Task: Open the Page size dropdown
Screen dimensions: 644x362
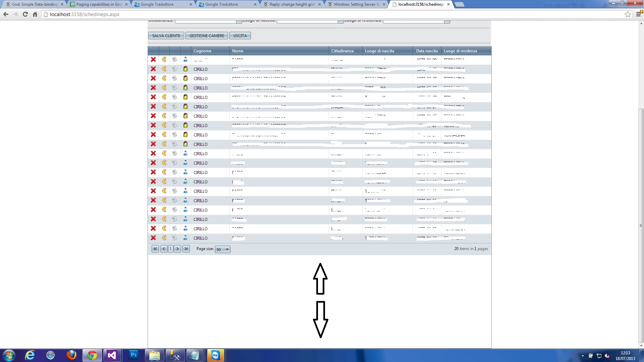Action: [x=223, y=249]
